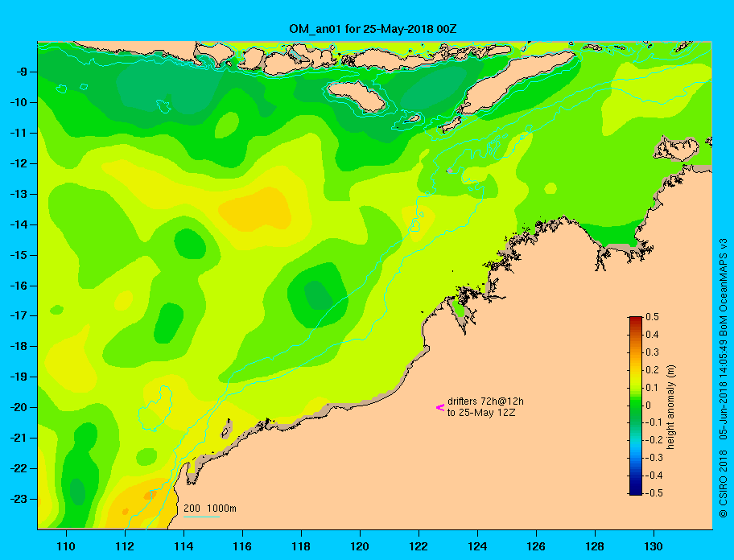The width and height of the screenshot is (734, 560).
Task: Click the height anomaly color bar
Action: [636, 406]
